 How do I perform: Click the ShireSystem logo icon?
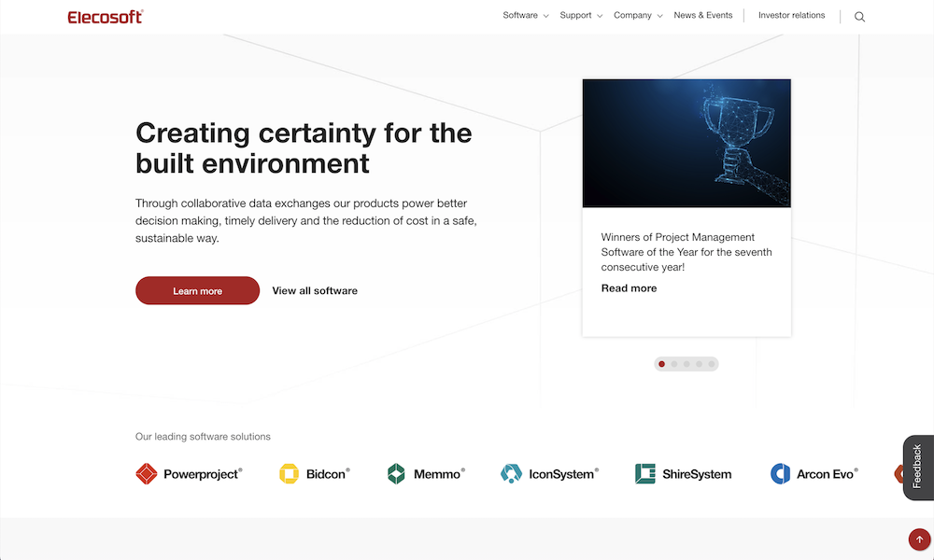(644, 474)
